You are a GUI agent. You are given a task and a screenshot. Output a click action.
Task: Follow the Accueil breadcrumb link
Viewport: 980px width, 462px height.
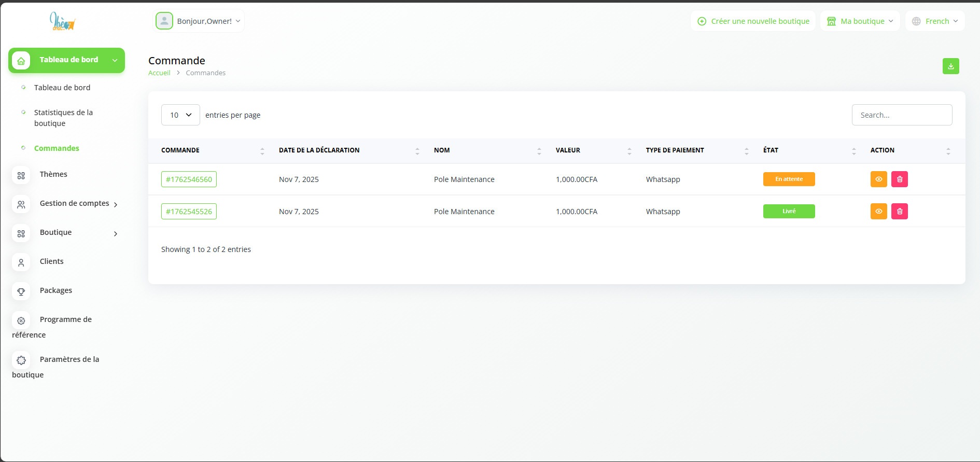click(x=159, y=73)
